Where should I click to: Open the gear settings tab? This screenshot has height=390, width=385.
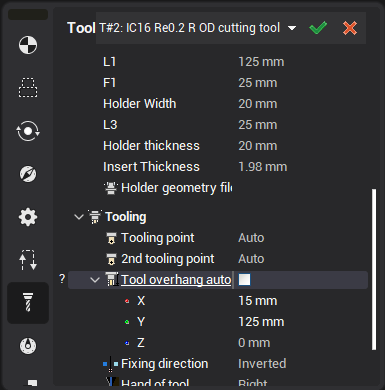28,217
